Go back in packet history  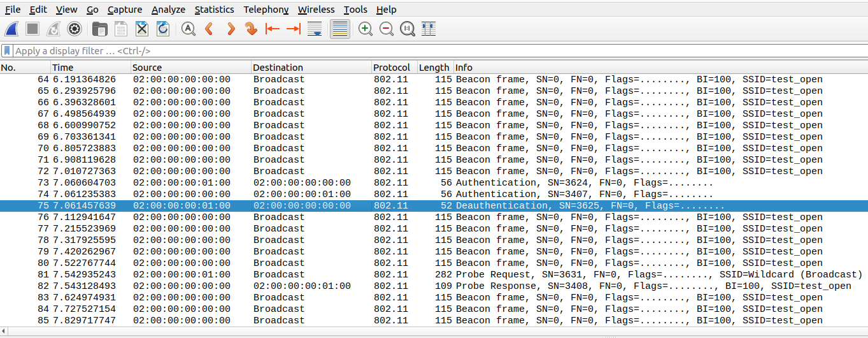pos(209,29)
